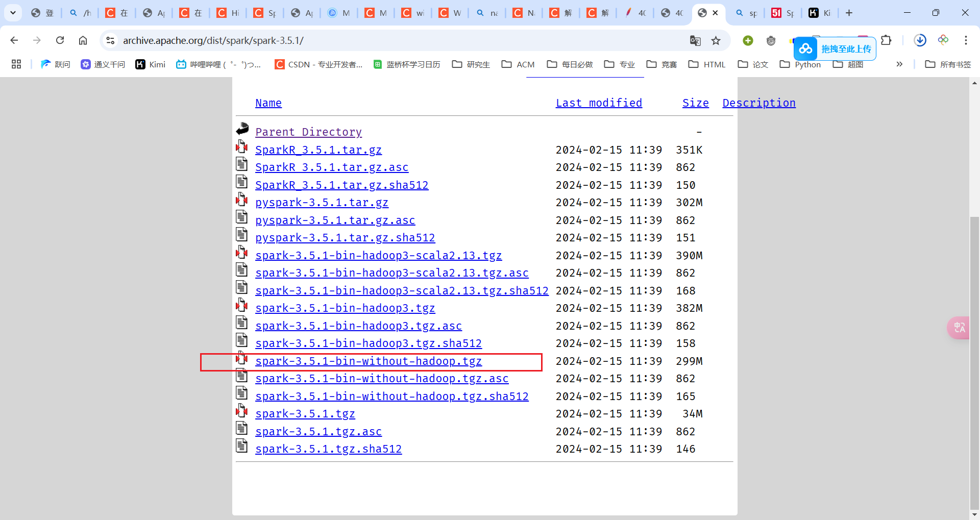Open the browser home page icon

(83, 40)
